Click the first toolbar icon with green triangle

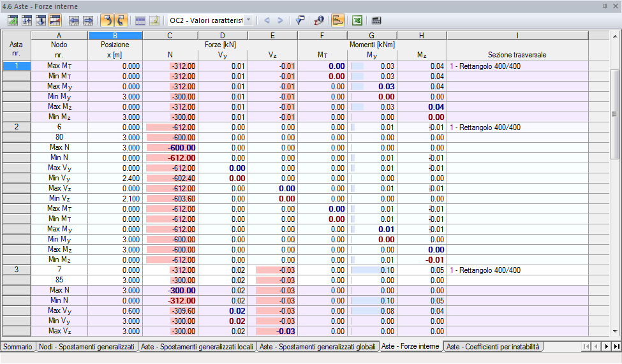(13, 20)
